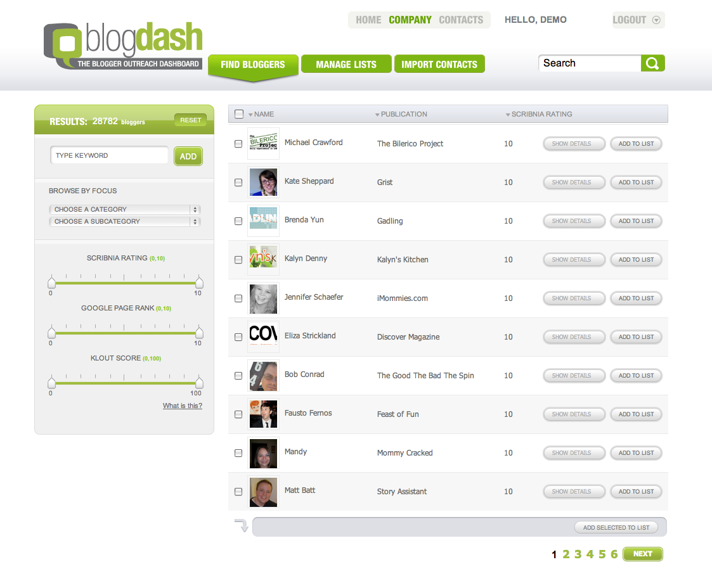Show details for Michael Crawford
Image resolution: width=712 pixels, height=588 pixels.
coord(574,144)
